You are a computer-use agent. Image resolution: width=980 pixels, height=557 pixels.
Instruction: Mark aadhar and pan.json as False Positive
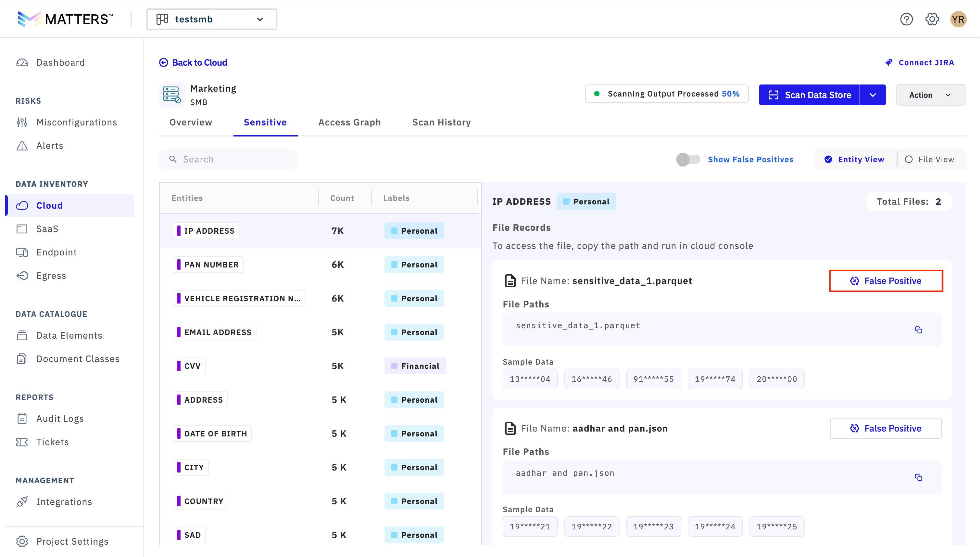(x=886, y=428)
